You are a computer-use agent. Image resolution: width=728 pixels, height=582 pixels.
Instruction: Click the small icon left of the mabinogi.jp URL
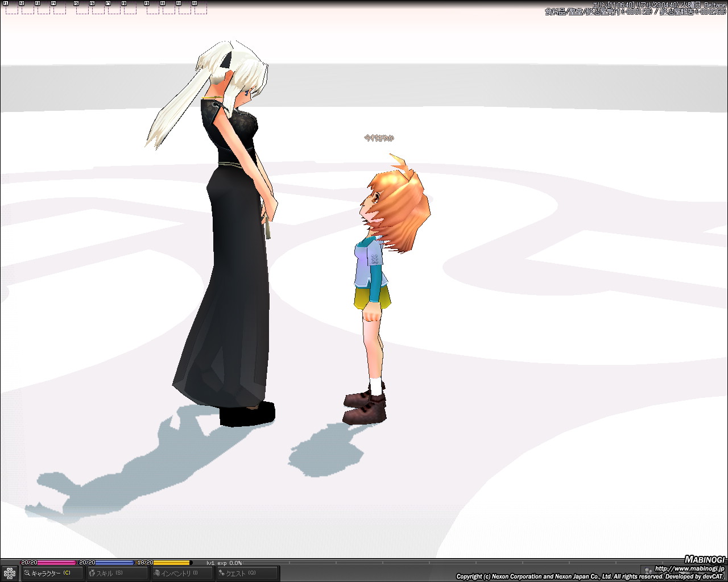point(648,569)
